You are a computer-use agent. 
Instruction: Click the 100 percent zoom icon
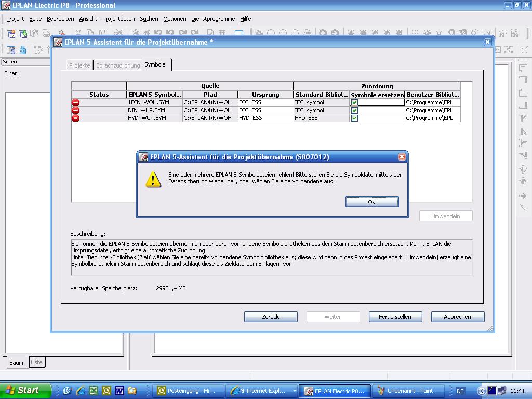click(307, 33)
